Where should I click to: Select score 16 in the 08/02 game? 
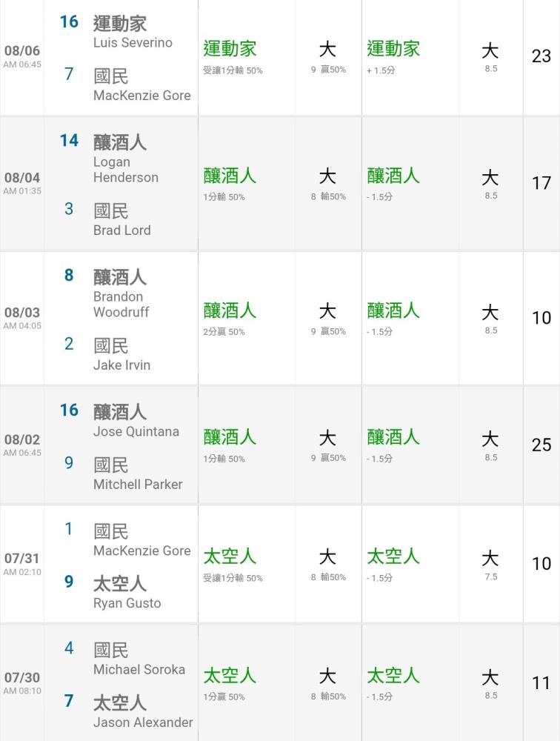pyautogui.click(x=69, y=411)
